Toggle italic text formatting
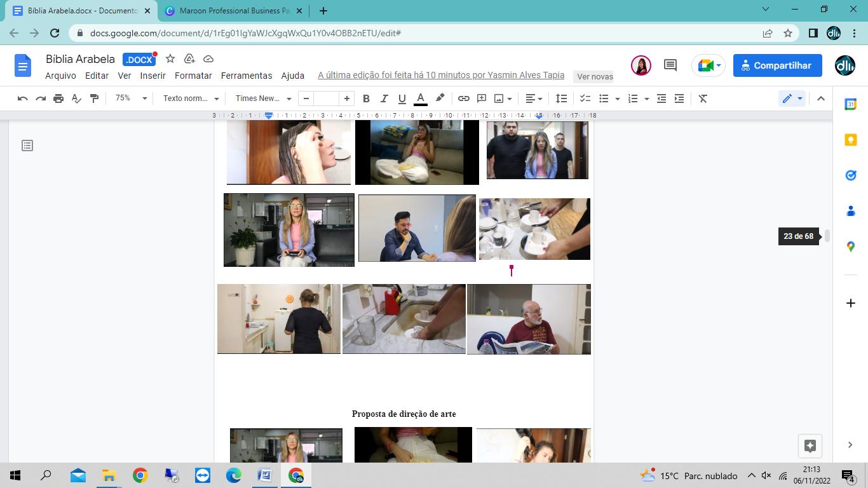 [384, 98]
